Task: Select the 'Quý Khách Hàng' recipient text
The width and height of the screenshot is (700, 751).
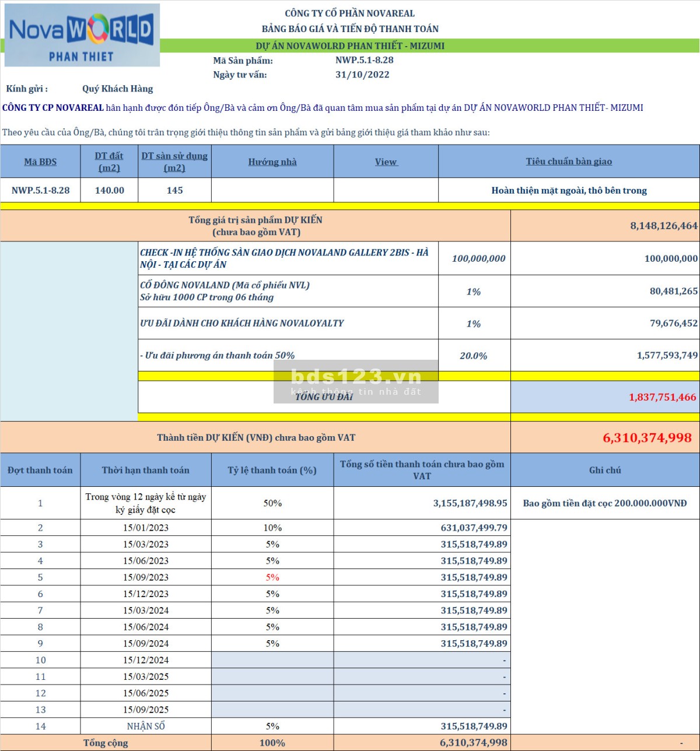Action: [118, 89]
